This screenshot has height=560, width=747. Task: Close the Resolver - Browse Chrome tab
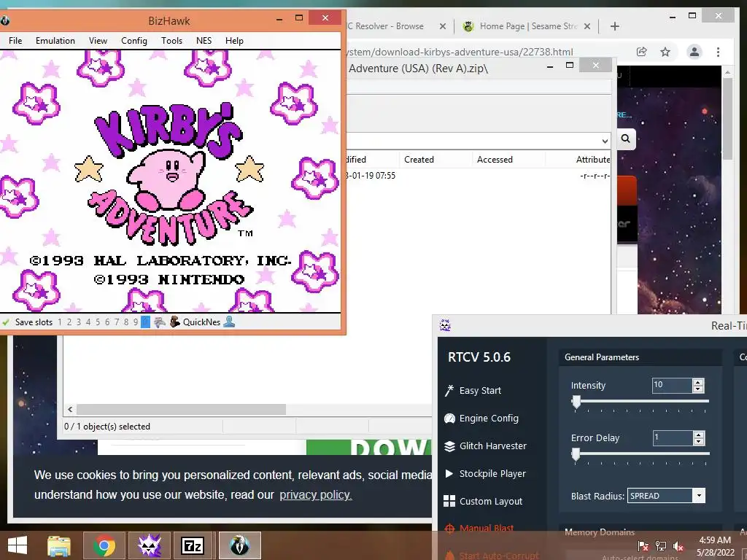(443, 26)
